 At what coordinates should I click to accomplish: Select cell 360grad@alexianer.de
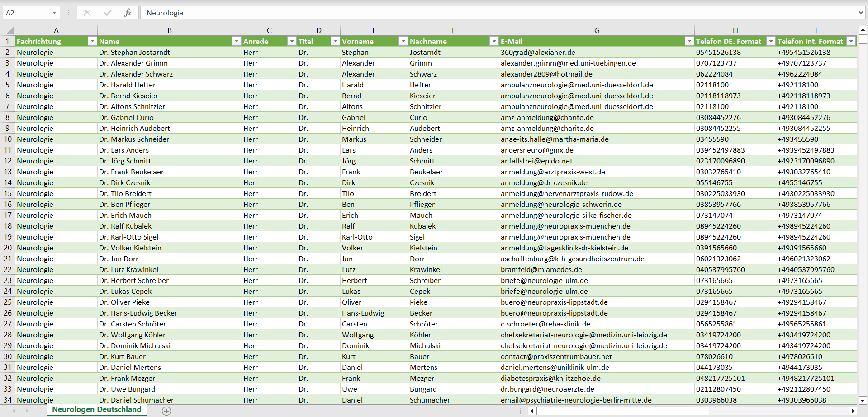[x=597, y=52]
